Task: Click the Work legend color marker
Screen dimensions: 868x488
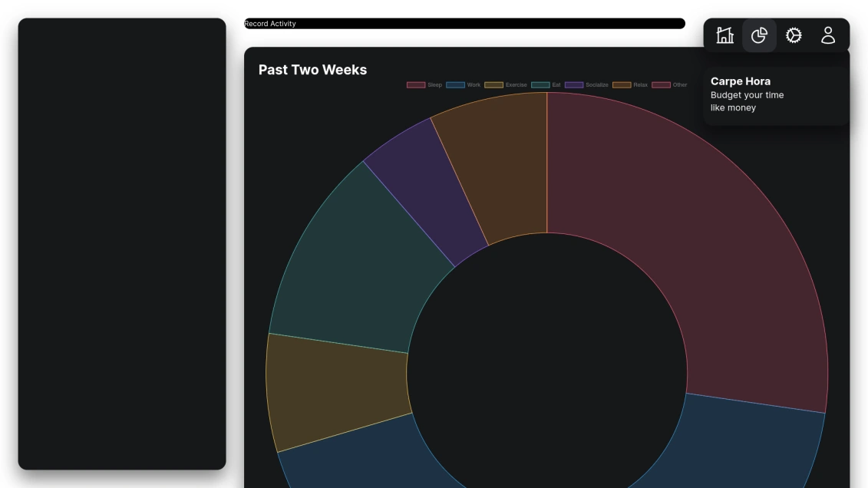Action: click(x=454, y=84)
